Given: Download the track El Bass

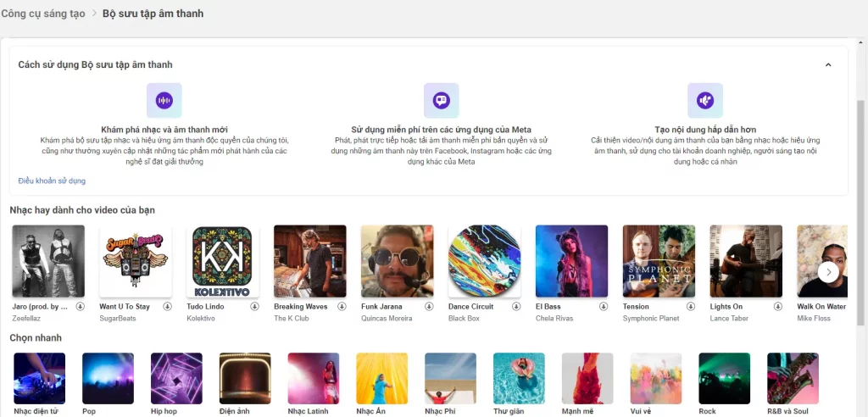Looking at the screenshot, I should [604, 306].
